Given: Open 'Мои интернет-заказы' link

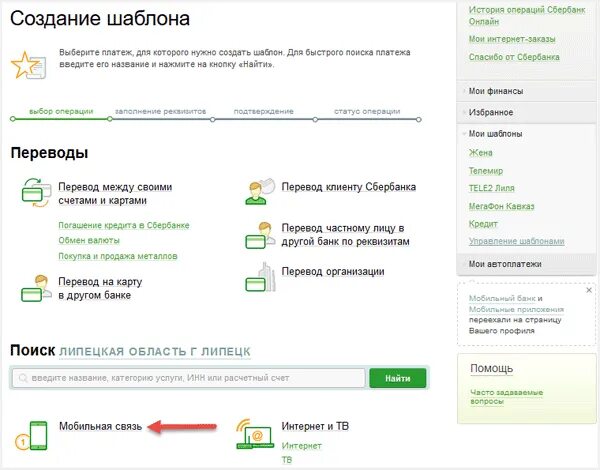Looking at the screenshot, I should [512, 39].
